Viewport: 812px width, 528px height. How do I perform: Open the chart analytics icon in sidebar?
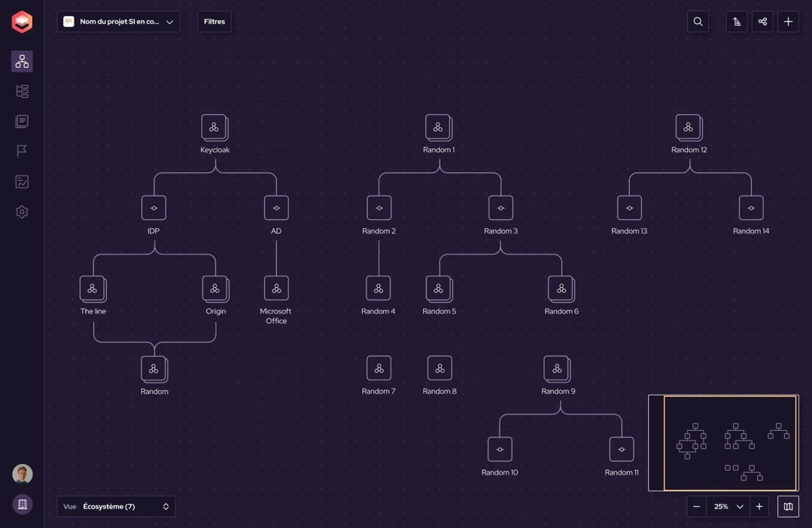pos(22,182)
